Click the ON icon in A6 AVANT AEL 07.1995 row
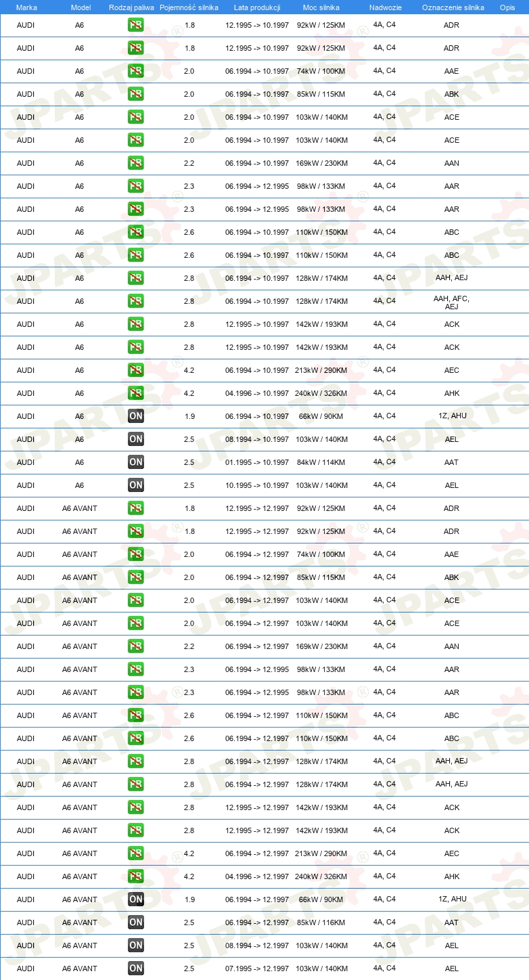The width and height of the screenshot is (529, 980). [136, 968]
